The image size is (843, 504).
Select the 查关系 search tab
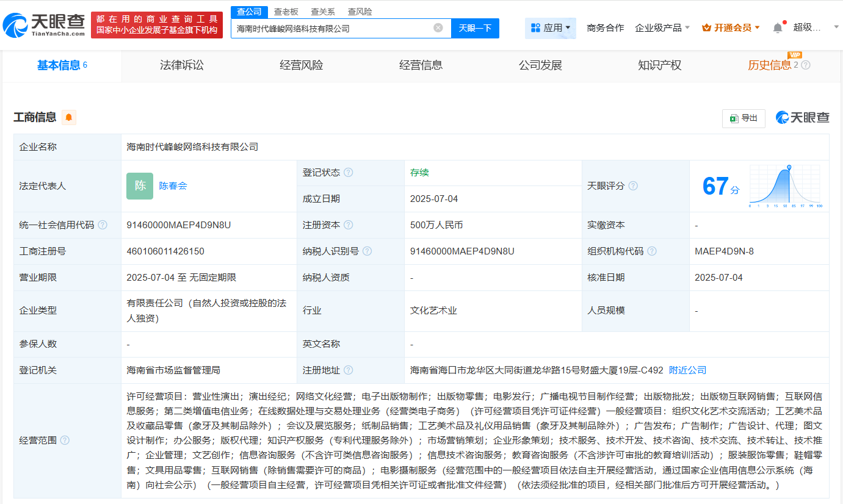[323, 12]
